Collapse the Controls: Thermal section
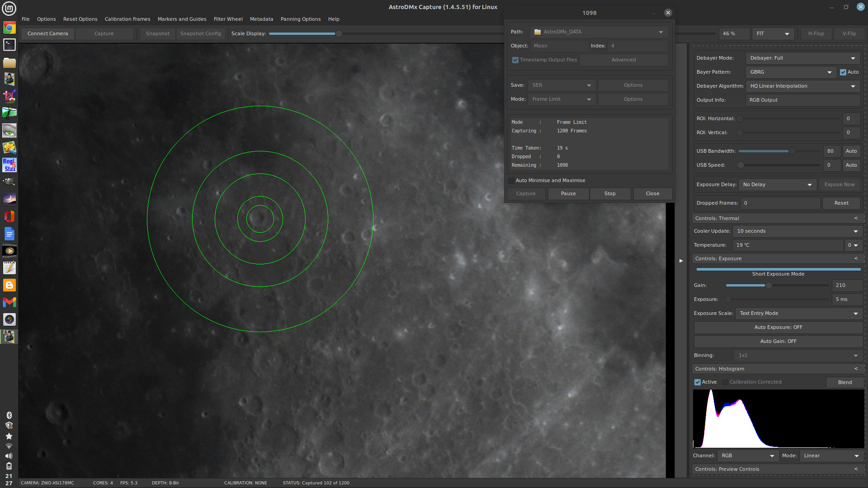 (855, 218)
